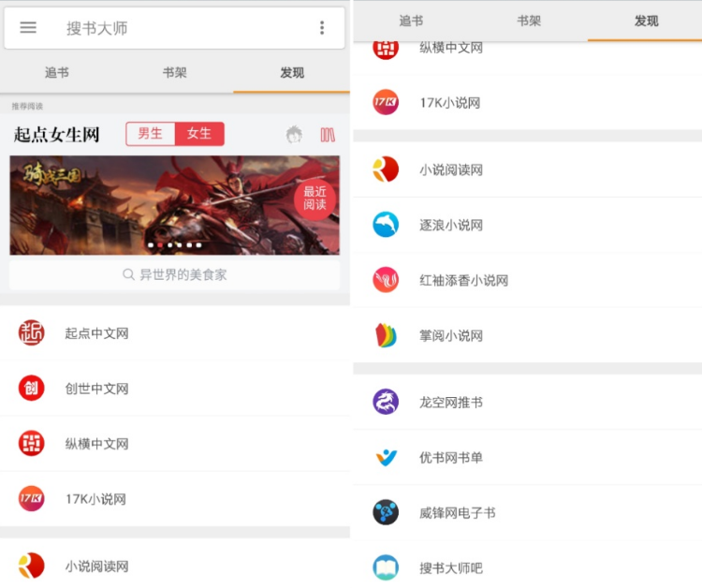
Task: Tap the 优书网书单 icon
Action: 386,457
